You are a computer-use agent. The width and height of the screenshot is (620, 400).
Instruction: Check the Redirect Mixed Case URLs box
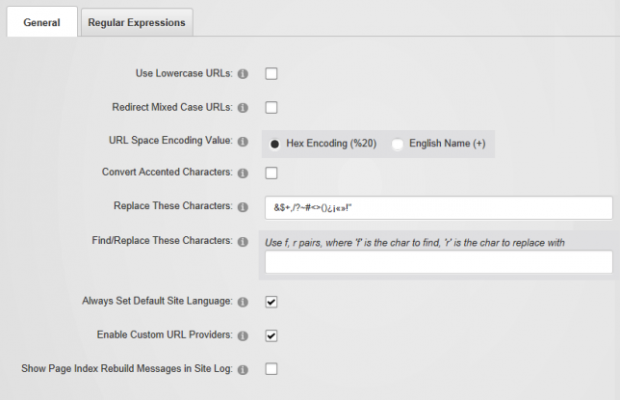pyautogui.click(x=271, y=107)
